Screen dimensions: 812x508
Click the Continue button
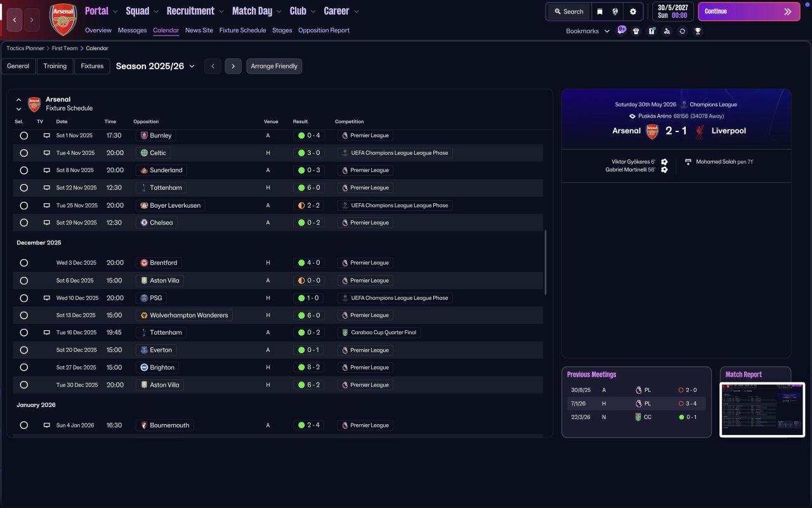pos(749,11)
